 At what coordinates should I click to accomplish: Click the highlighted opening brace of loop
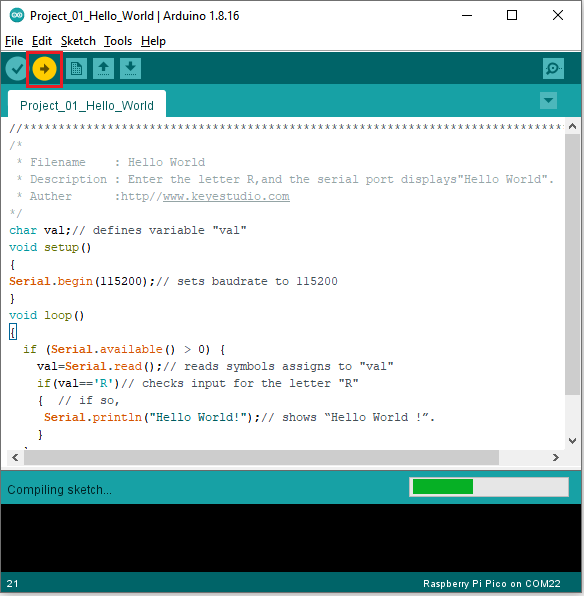[x=13, y=332]
